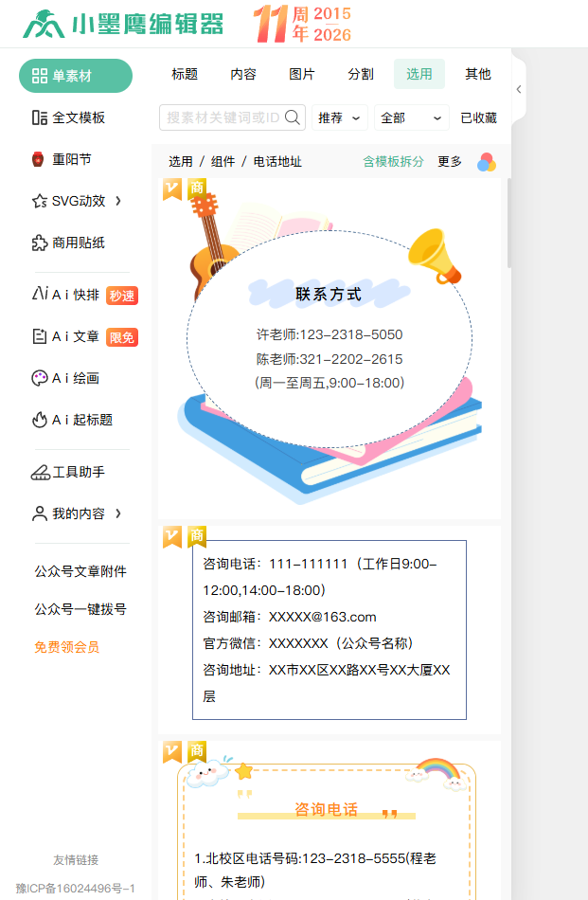The width and height of the screenshot is (588, 900).
Task: Click the 小墨鹰编辑器 logo
Action: pos(123,25)
